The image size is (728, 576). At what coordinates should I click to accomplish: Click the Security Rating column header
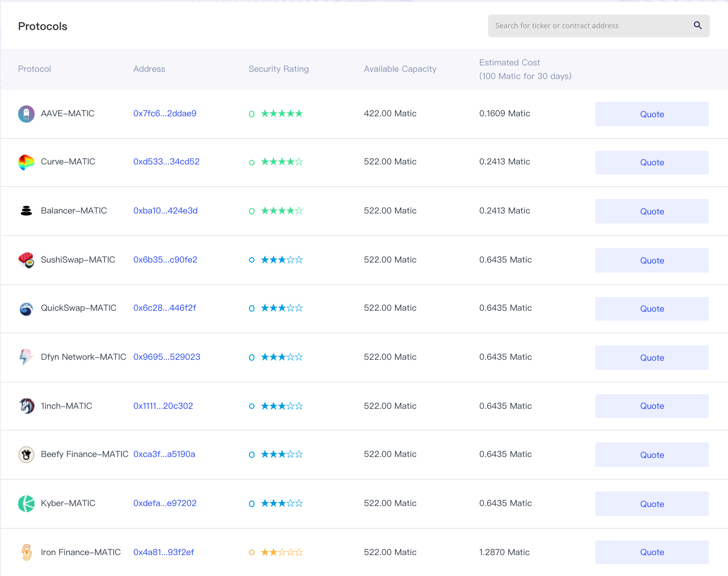click(x=279, y=69)
